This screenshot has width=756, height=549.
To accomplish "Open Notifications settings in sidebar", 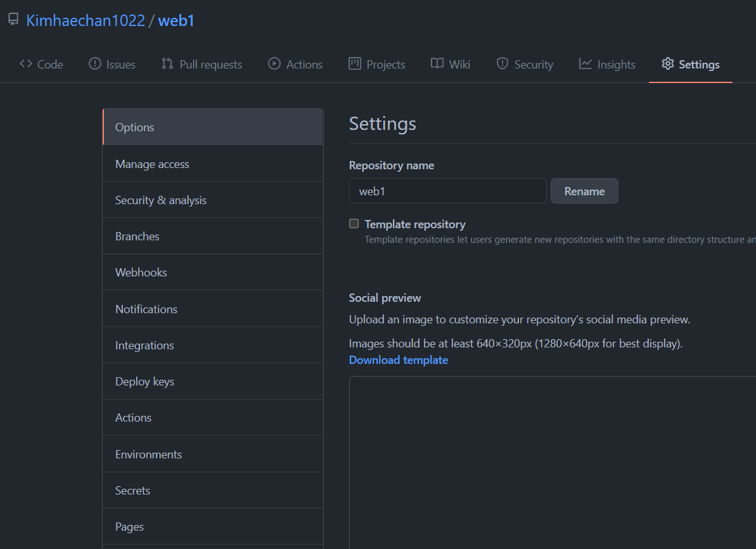I will pyautogui.click(x=213, y=309).
